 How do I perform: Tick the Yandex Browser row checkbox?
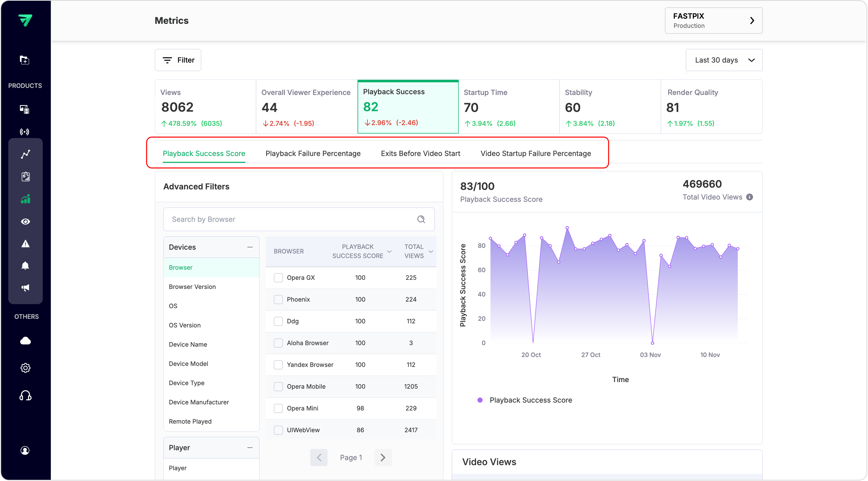pyautogui.click(x=278, y=365)
